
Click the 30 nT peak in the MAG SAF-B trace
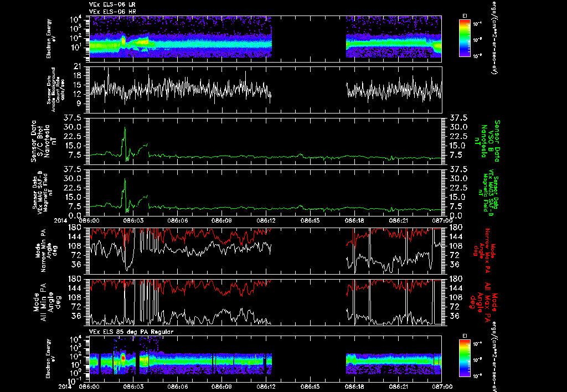coord(125,179)
